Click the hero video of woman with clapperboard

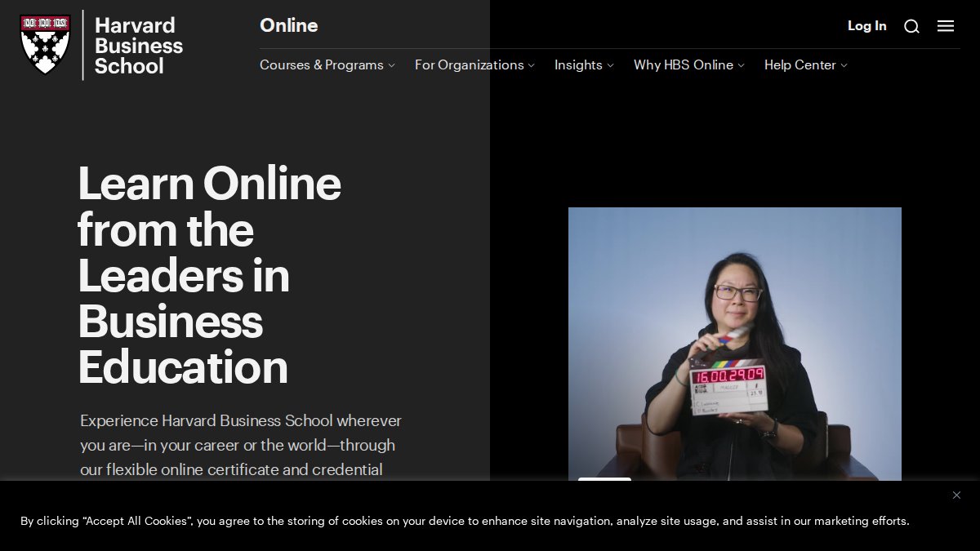click(735, 344)
